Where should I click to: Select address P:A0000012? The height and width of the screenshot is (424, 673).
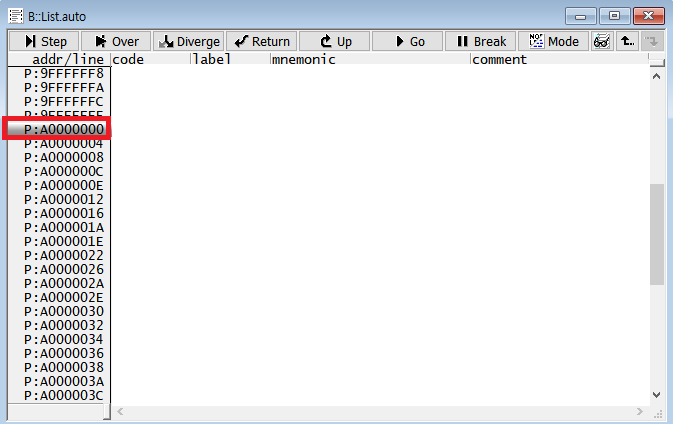point(64,200)
